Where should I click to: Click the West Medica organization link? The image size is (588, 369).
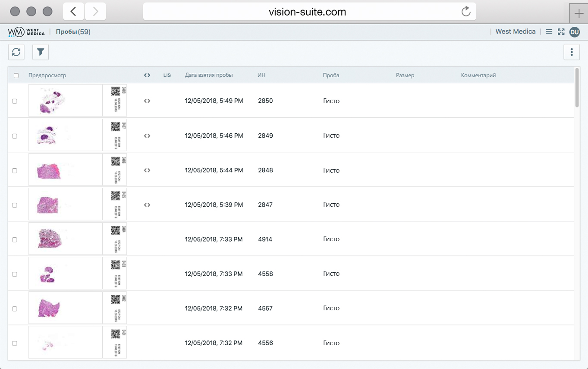pyautogui.click(x=515, y=32)
